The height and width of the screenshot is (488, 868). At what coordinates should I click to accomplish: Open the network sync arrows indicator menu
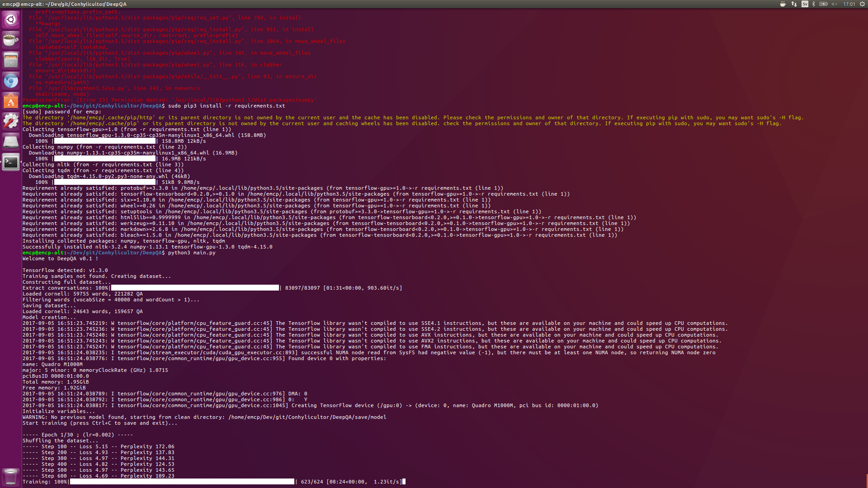pos(794,4)
